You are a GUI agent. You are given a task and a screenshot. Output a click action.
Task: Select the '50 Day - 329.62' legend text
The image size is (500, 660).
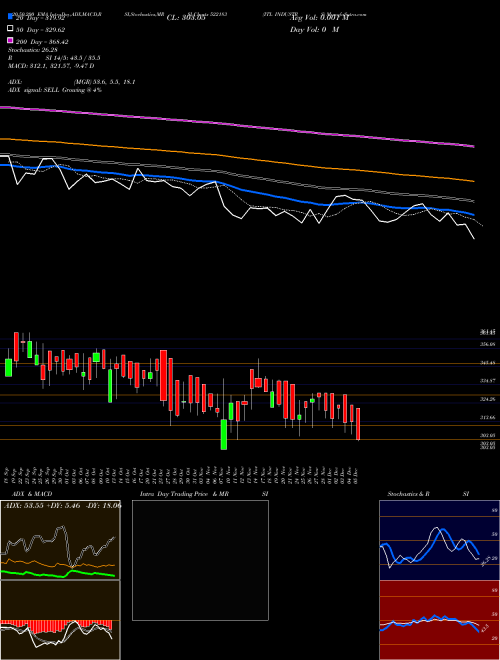(x=40, y=30)
